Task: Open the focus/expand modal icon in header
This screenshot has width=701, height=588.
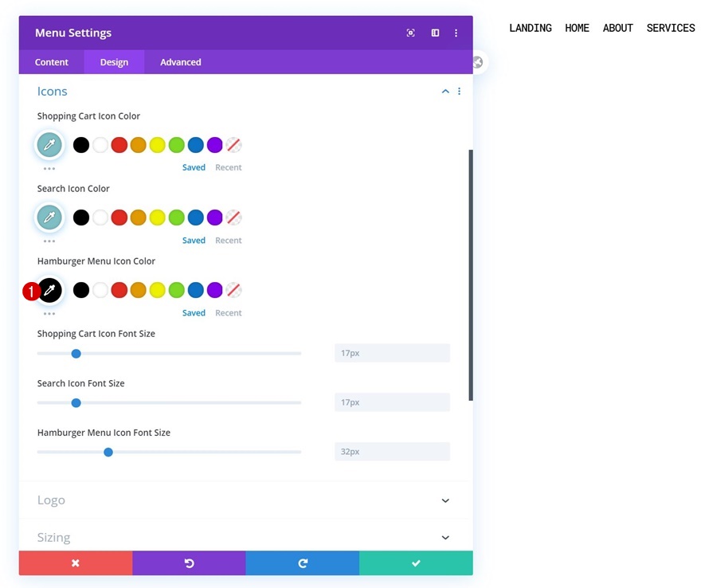Action: 410,33
